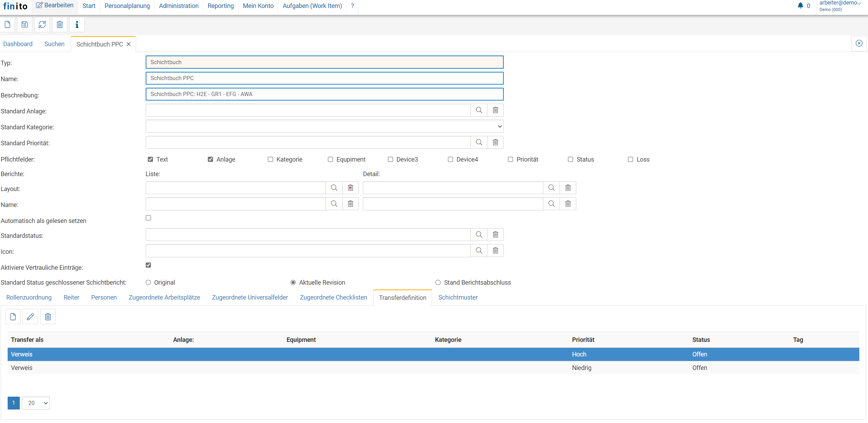Uncheck Aktiviere Vertrauliche Einträge checkbox
This screenshot has height=423, width=868.
tap(148, 265)
